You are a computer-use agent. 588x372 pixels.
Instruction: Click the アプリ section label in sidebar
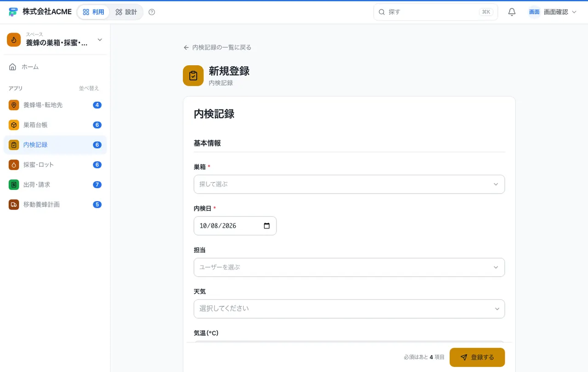[x=16, y=88]
